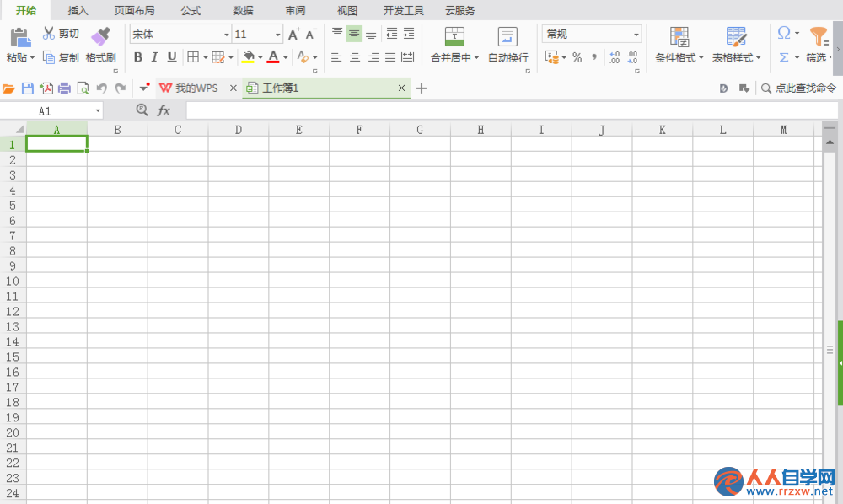Open the Page Layout ribbon tab
Viewport: 843px width, 504px height.
(x=134, y=11)
